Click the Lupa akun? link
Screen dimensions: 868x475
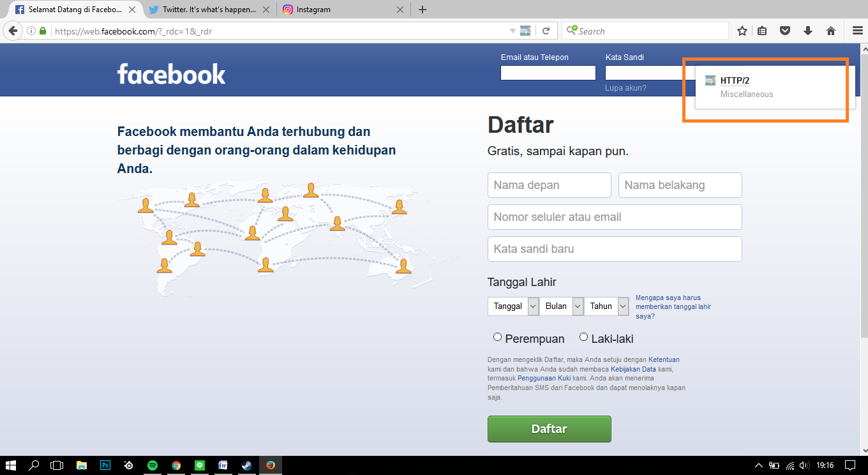point(625,88)
